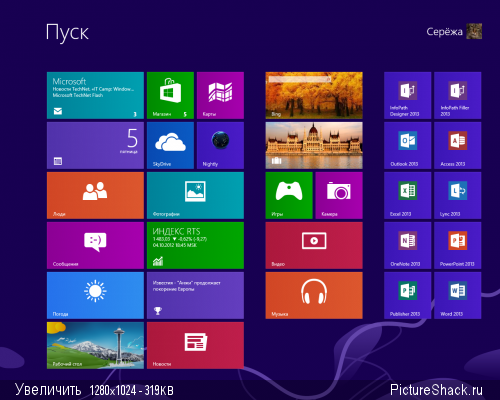Launch Word 2013
Image resolution: width=500 pixels, height=400 pixels.
click(457, 295)
